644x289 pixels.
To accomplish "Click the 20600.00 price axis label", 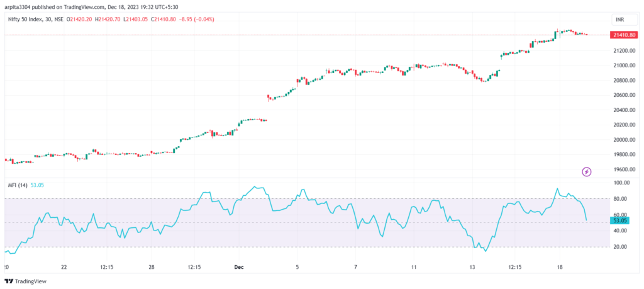I will [624, 95].
